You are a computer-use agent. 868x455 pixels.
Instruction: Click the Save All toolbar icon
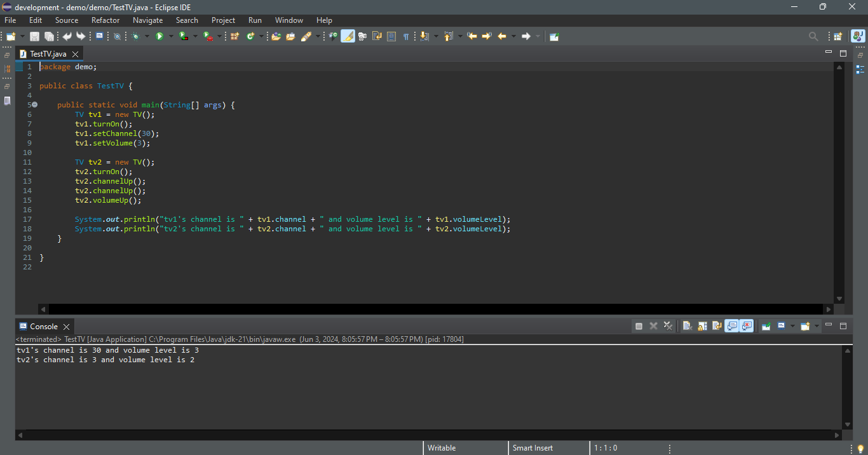click(x=48, y=36)
